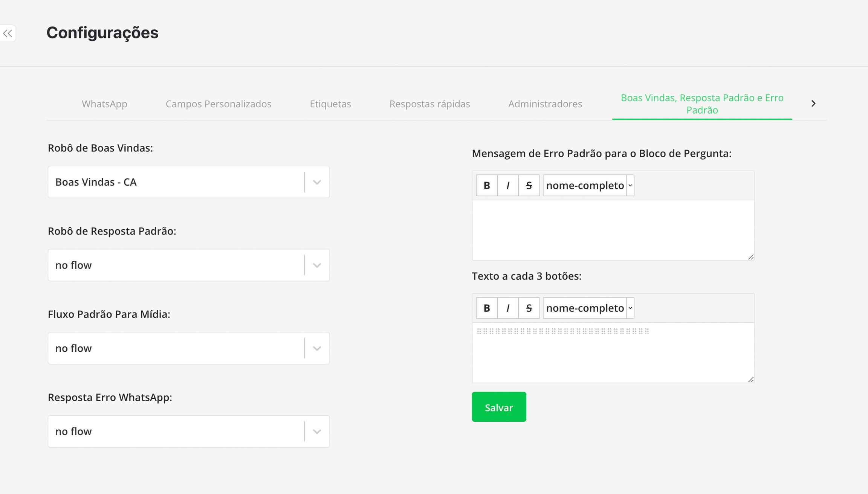This screenshot has width=868, height=494.
Task: Open nome-completo selector in error message editor
Action: click(588, 185)
